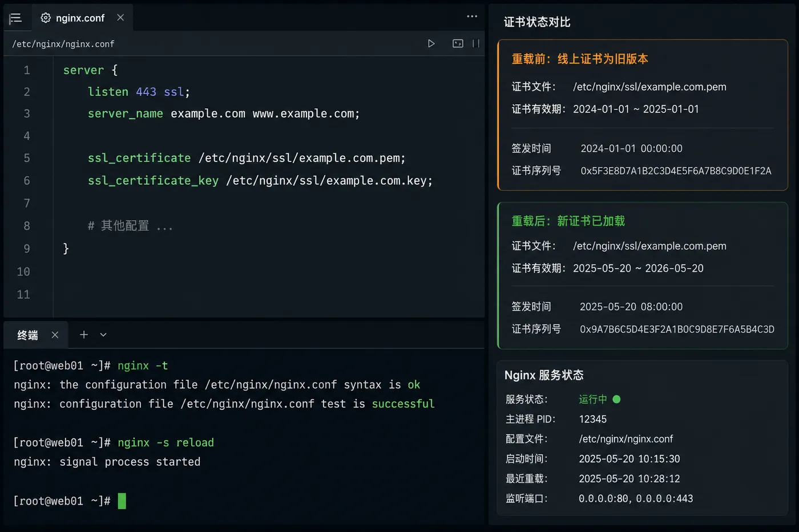Close the 终端 terminal tab
The width and height of the screenshot is (799, 532).
(x=55, y=335)
